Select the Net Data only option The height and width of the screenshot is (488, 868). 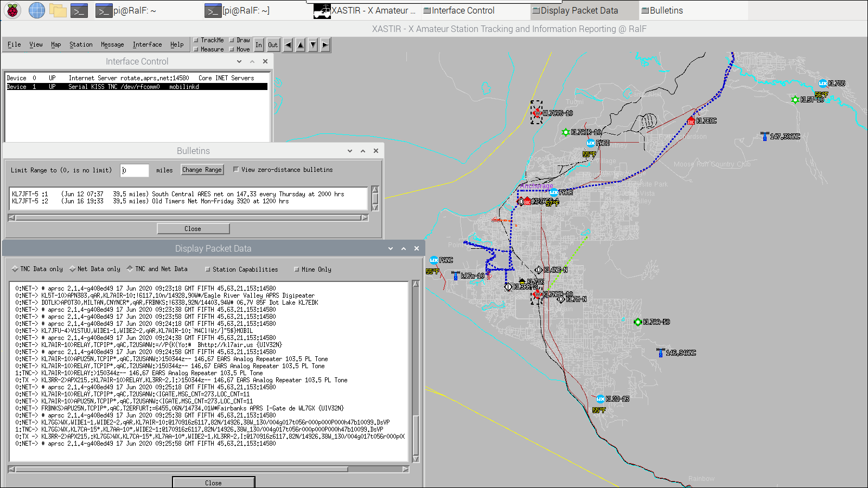(73, 269)
